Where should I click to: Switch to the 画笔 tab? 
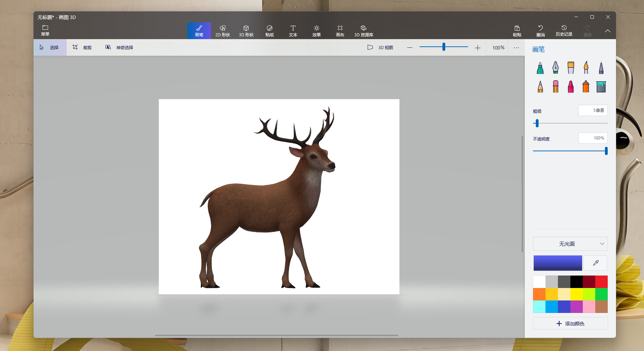tap(199, 31)
